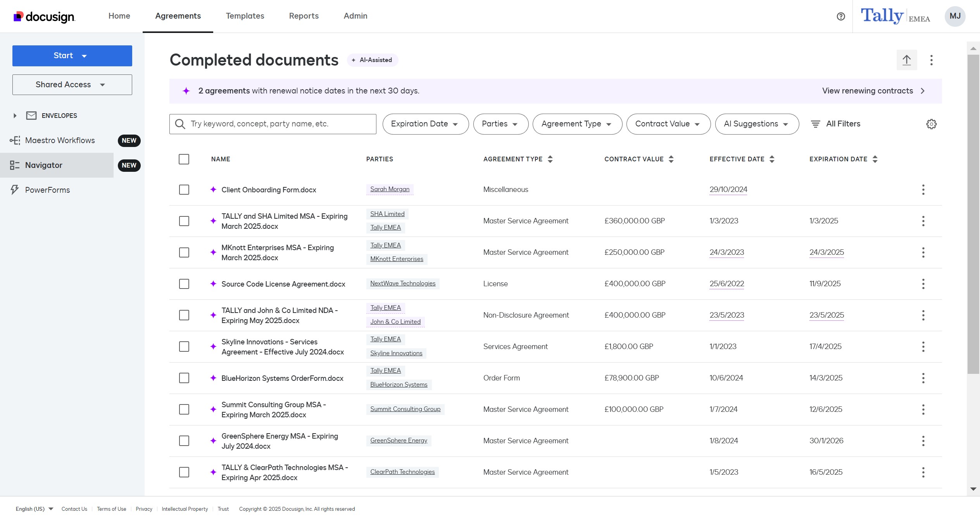
Task: Go to the Reports tab
Action: tap(304, 16)
